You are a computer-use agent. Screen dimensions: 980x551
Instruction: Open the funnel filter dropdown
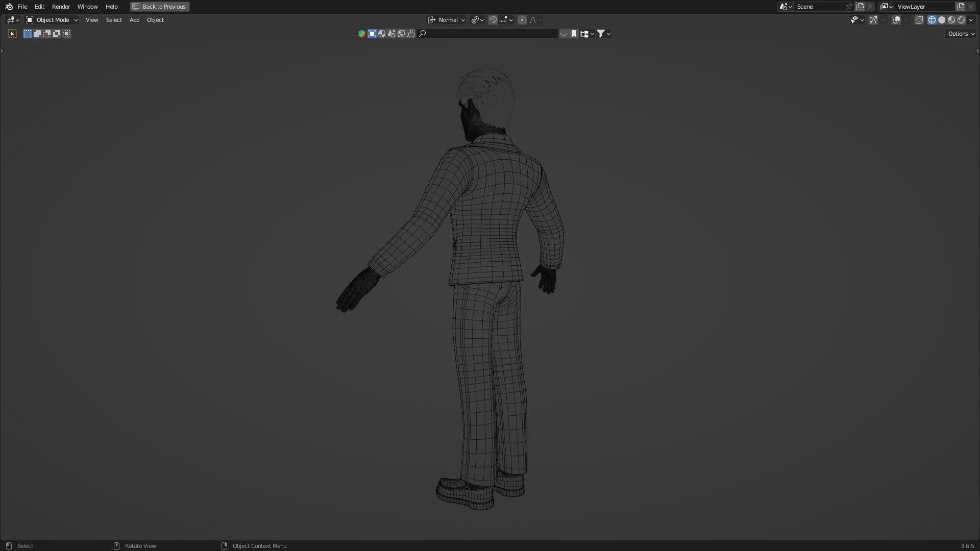click(603, 34)
